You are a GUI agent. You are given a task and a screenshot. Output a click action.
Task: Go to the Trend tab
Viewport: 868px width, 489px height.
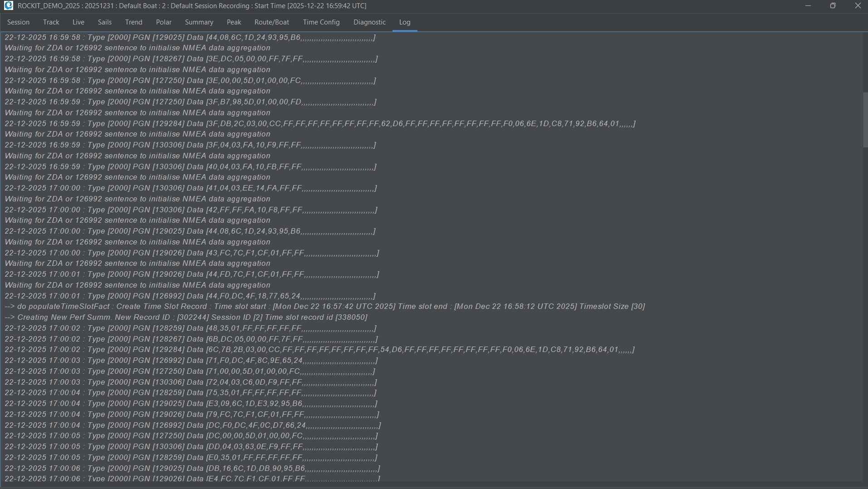click(133, 22)
